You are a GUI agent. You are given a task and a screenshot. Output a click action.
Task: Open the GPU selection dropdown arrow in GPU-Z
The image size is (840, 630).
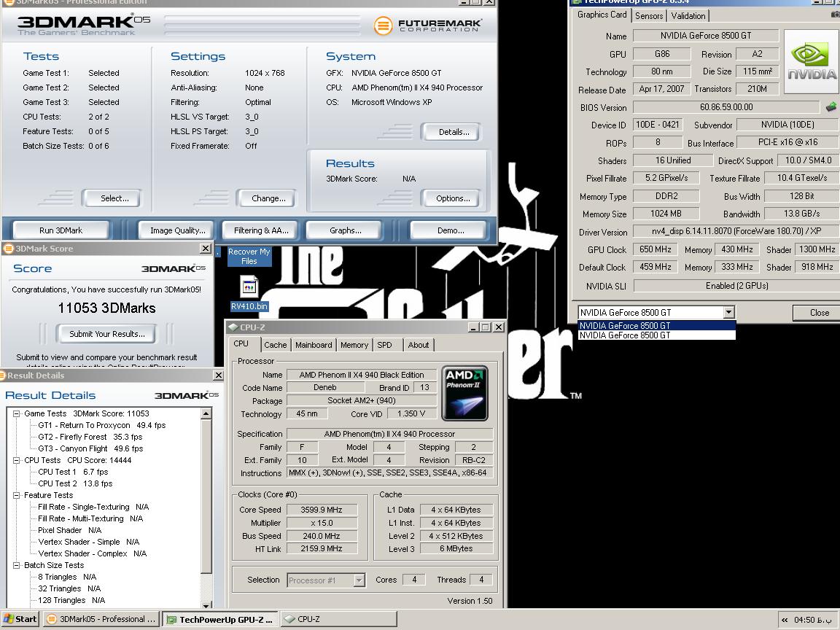[728, 312]
